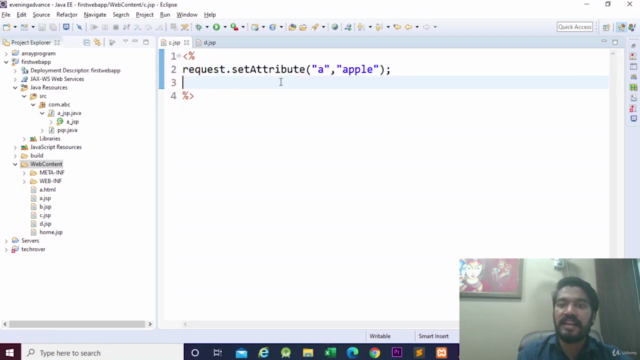
Task: Click the green Run button icon
Action: [216, 27]
